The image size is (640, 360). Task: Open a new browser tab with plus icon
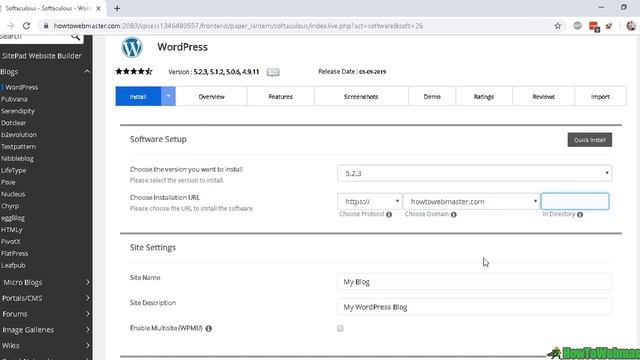click(117, 8)
